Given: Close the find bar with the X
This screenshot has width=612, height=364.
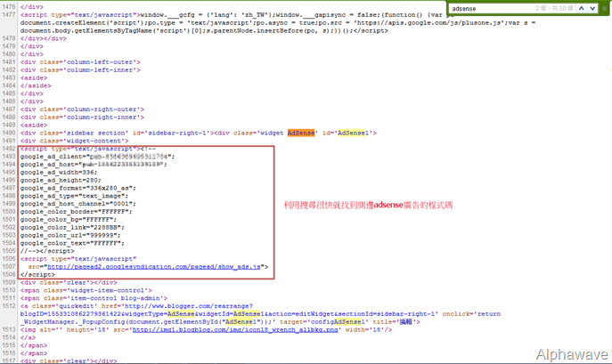Looking at the screenshot, I should click(x=604, y=8).
